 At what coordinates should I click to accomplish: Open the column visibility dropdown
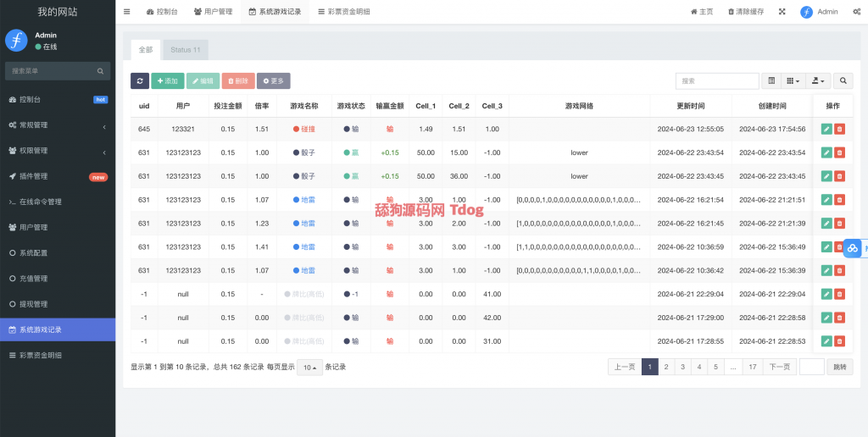[x=793, y=80]
